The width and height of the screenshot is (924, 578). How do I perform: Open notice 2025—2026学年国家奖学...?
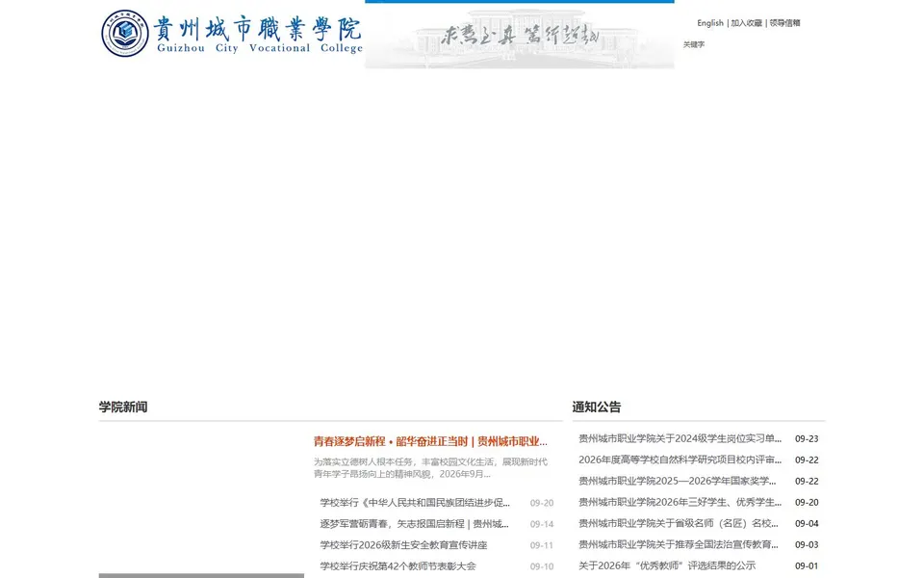tap(677, 481)
